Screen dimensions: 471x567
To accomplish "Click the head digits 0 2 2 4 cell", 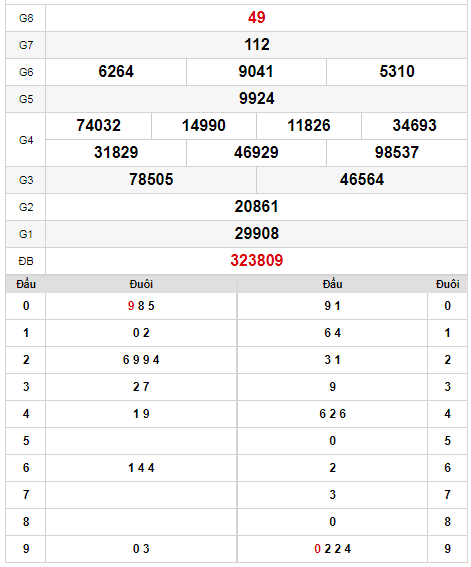I will 332,549.
